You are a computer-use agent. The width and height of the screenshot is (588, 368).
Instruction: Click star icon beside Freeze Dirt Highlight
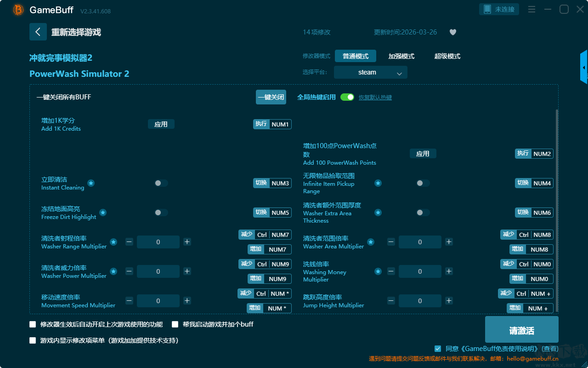click(x=103, y=213)
